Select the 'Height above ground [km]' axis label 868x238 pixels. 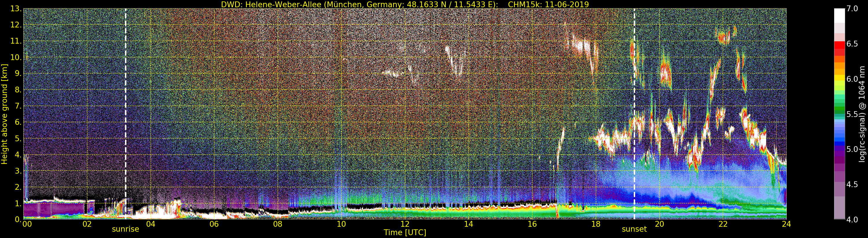click(x=4, y=114)
